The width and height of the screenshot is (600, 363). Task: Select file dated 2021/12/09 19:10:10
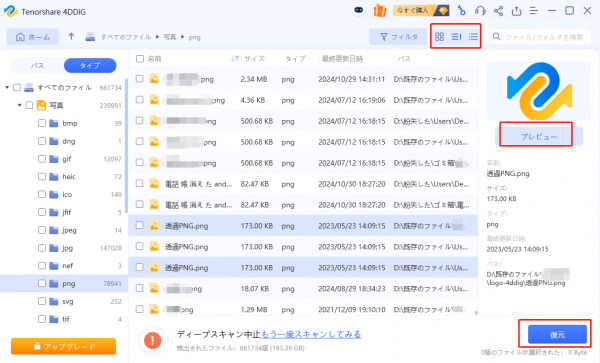pos(303,309)
